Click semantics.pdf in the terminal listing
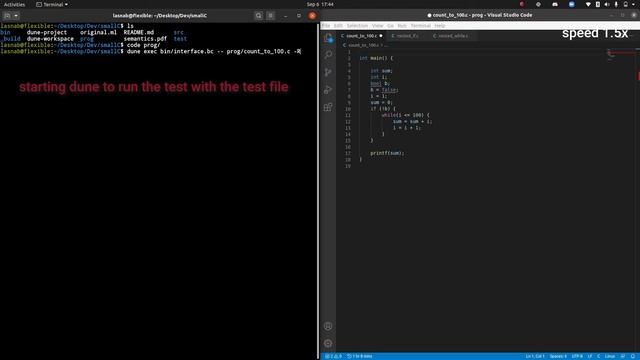This screenshot has height=360, width=640. point(145,39)
